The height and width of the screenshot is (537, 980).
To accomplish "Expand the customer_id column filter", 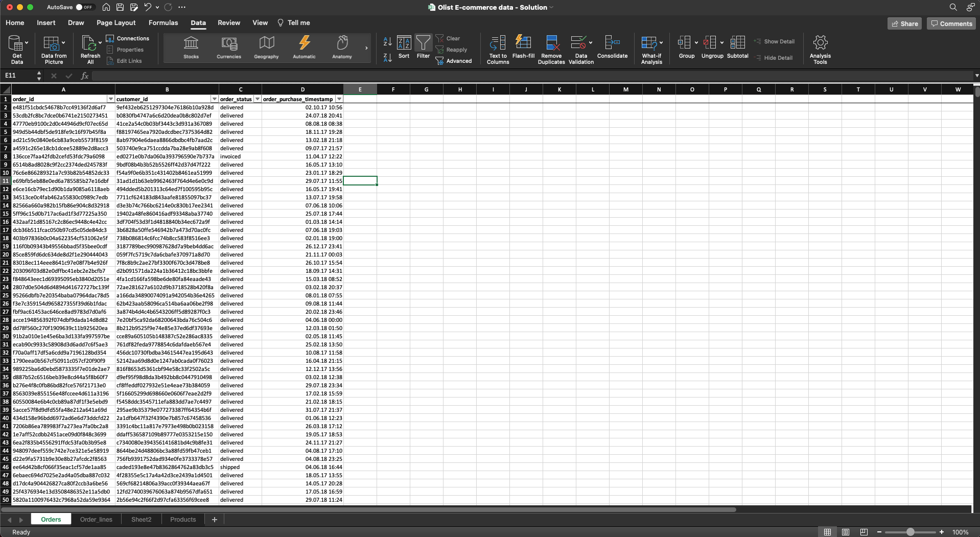I will click(214, 99).
